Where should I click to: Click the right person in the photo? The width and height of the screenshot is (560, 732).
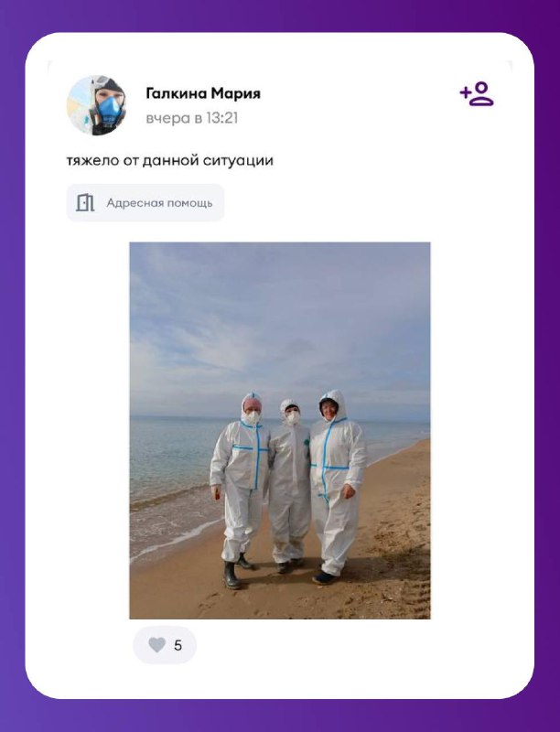pyautogui.click(x=337, y=486)
